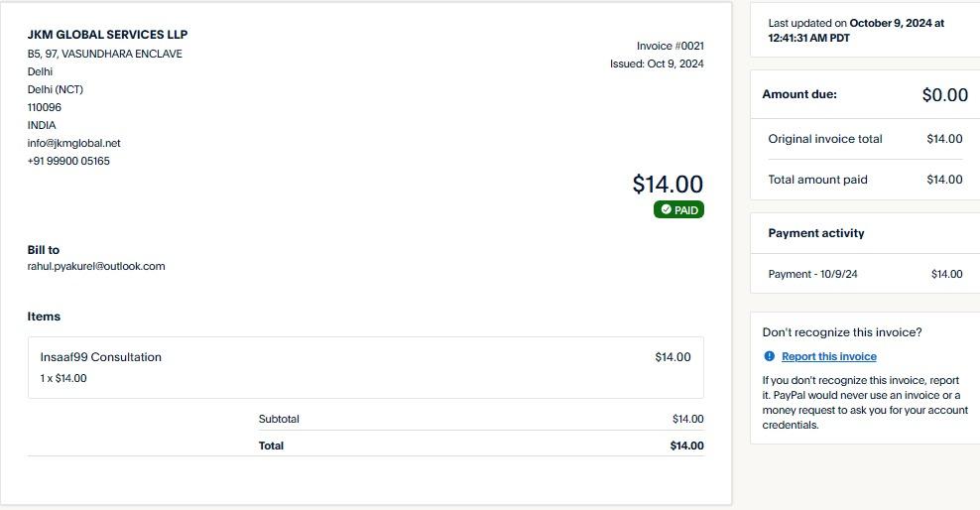Click the bold Total line amount
Viewport: 980px width, 510px height.
tap(686, 446)
